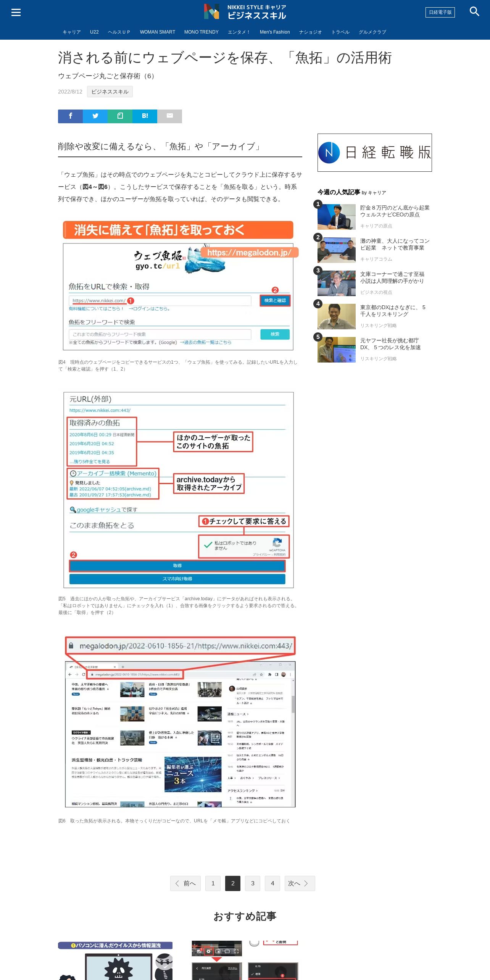Viewport: 490px width, 980px height.
Task: Open recommended article about virus leak
Action: pos(115,961)
